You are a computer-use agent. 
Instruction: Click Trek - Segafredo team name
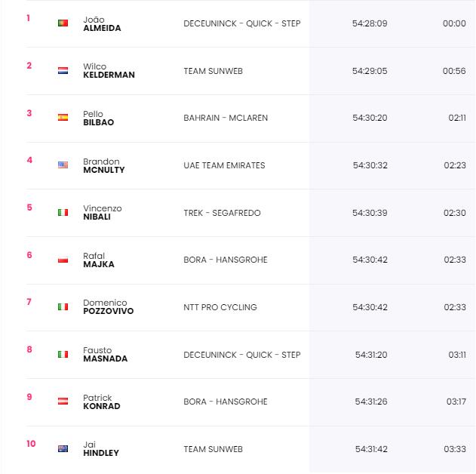coord(222,213)
